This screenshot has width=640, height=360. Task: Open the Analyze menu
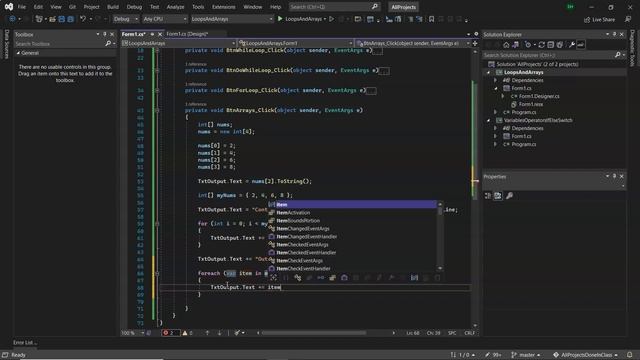point(176,7)
